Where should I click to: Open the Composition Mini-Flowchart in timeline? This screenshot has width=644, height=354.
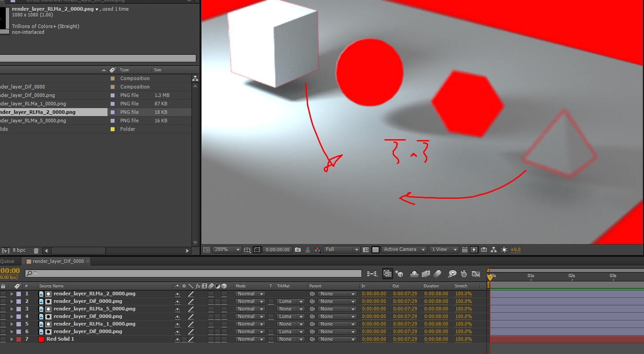click(x=372, y=274)
